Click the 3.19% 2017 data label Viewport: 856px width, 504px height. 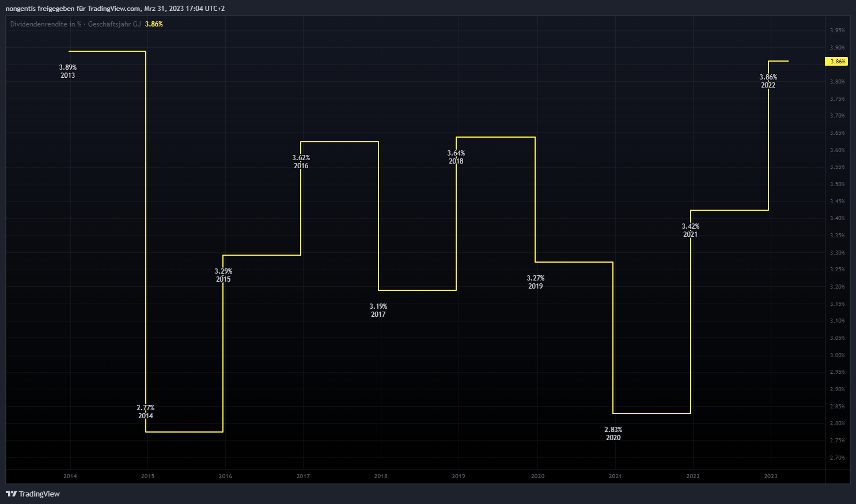point(378,310)
